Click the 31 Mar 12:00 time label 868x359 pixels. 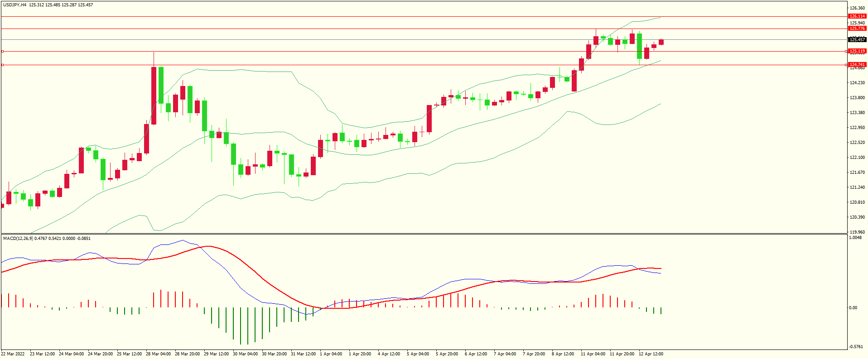pyautogui.click(x=303, y=354)
